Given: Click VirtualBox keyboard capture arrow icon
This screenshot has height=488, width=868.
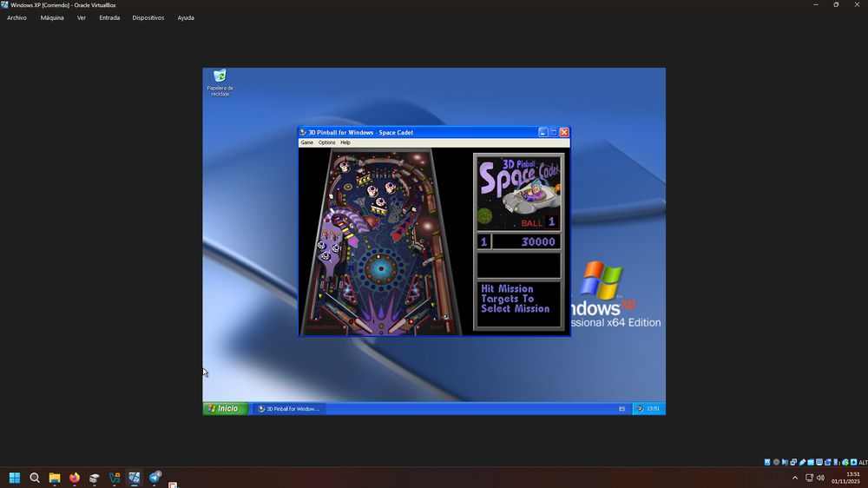Looking at the screenshot, I should [x=853, y=462].
